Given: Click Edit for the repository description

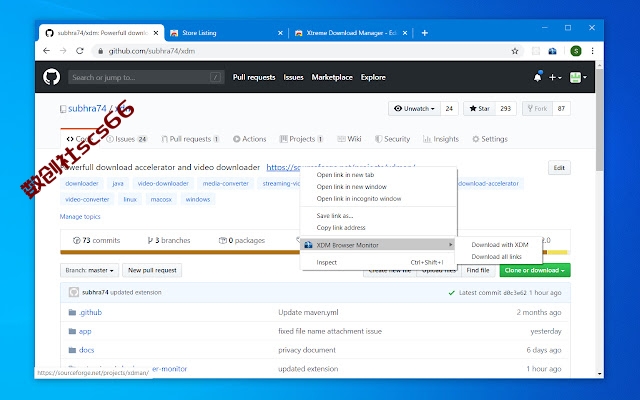Looking at the screenshot, I should coord(559,168).
